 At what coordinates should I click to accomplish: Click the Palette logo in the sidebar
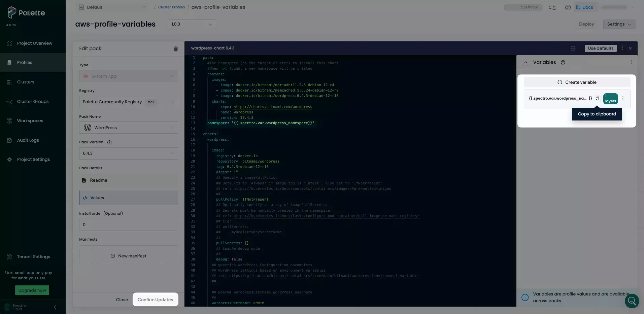pos(26,13)
